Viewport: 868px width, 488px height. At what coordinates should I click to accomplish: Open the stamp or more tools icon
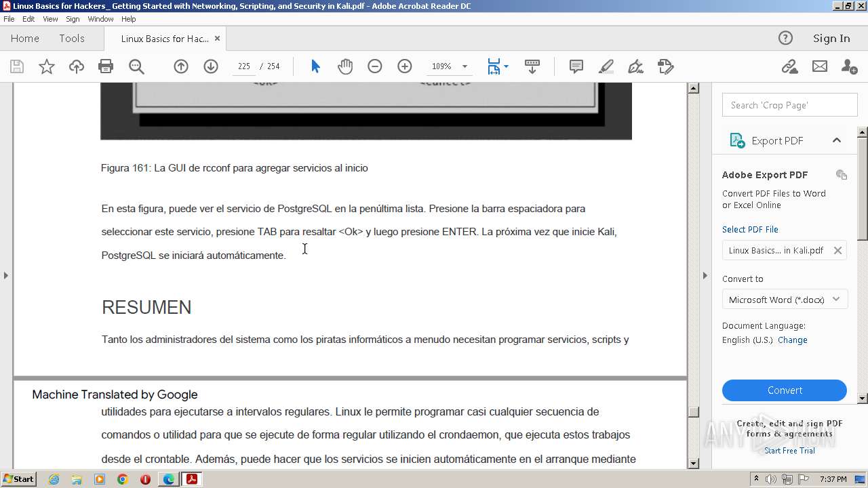pos(665,66)
